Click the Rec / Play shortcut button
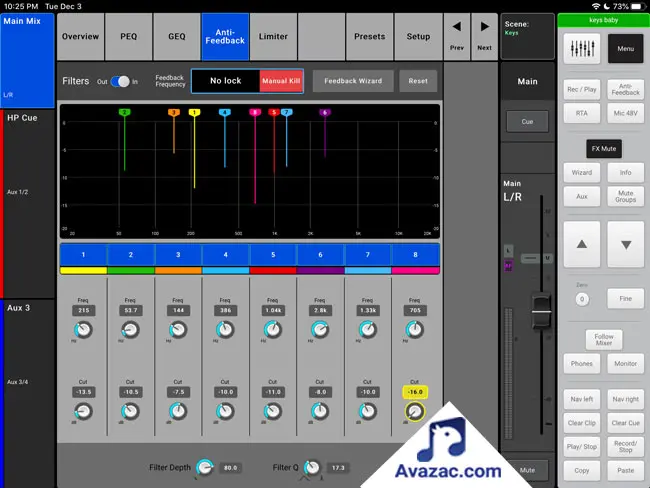Image resolution: width=650 pixels, height=488 pixels. pos(582,89)
